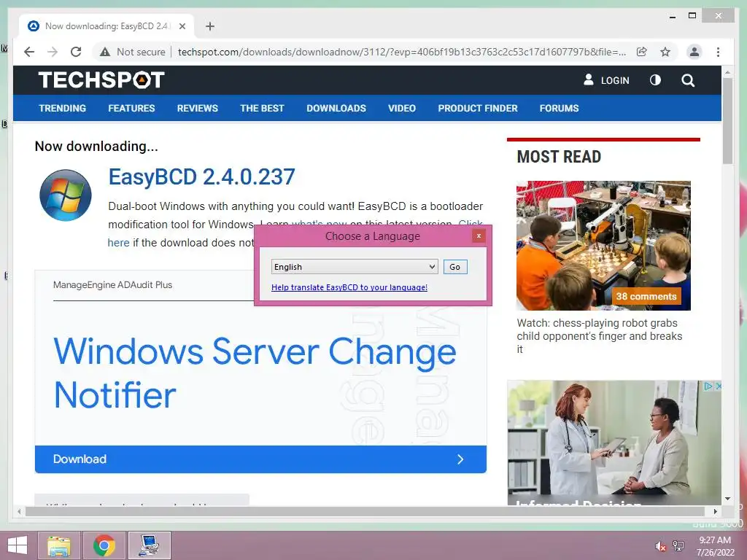Click the Download button chevron arrow
The image size is (747, 560).
460,459
